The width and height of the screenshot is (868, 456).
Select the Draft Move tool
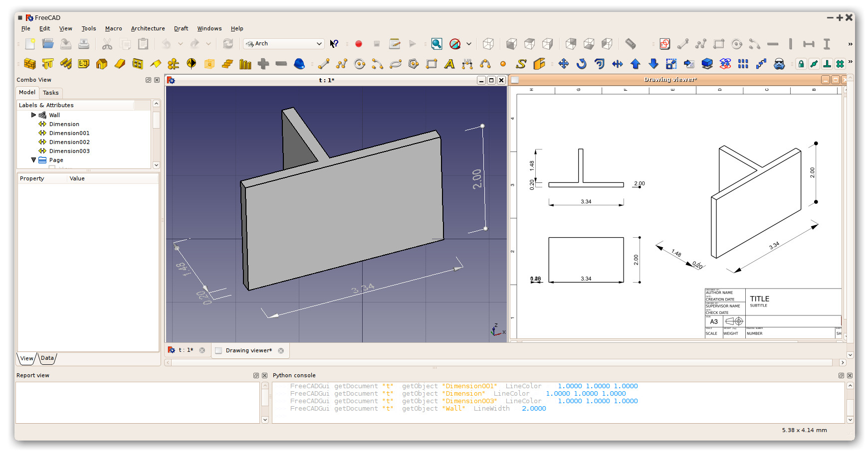(564, 64)
